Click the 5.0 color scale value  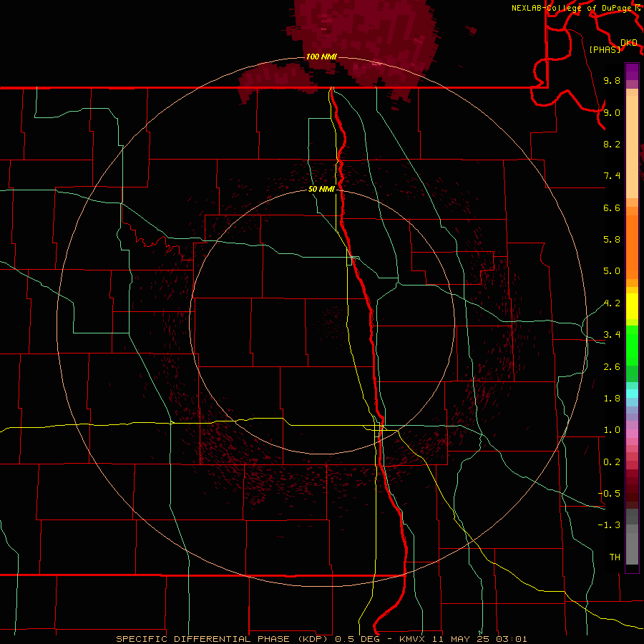(x=612, y=271)
